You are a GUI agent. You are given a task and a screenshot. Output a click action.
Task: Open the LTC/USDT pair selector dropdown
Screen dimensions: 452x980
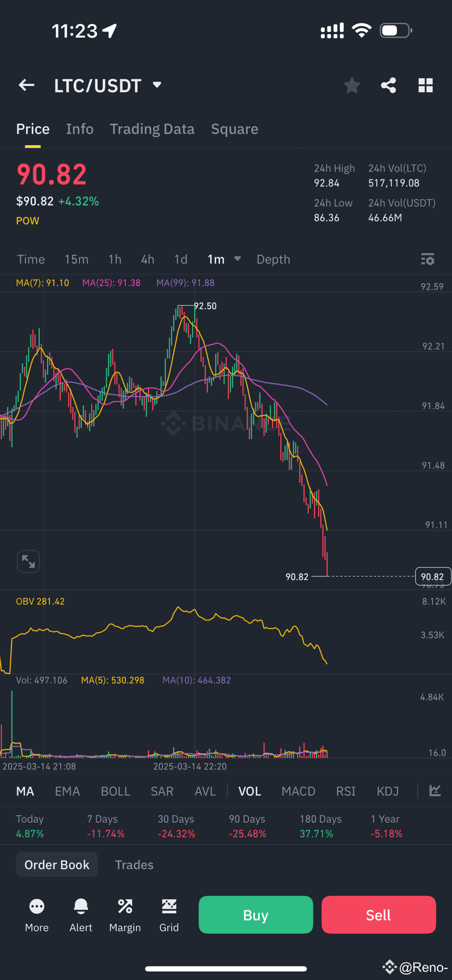pos(108,86)
